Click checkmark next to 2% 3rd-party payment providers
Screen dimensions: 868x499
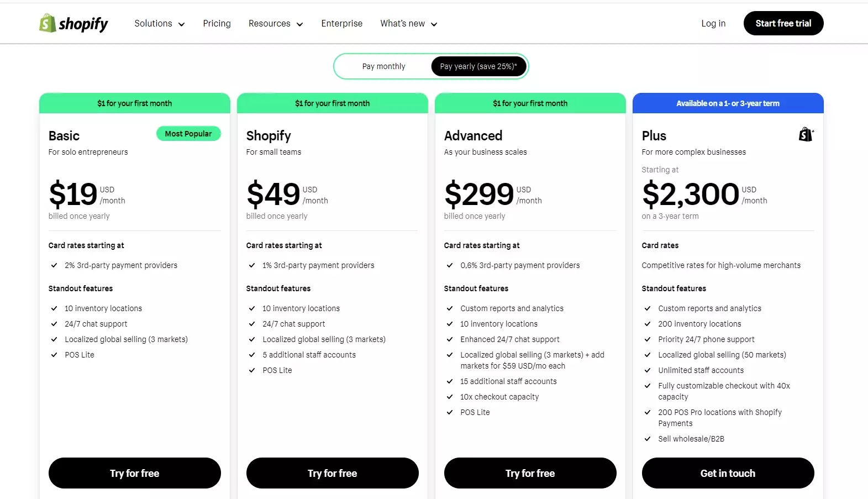54,265
